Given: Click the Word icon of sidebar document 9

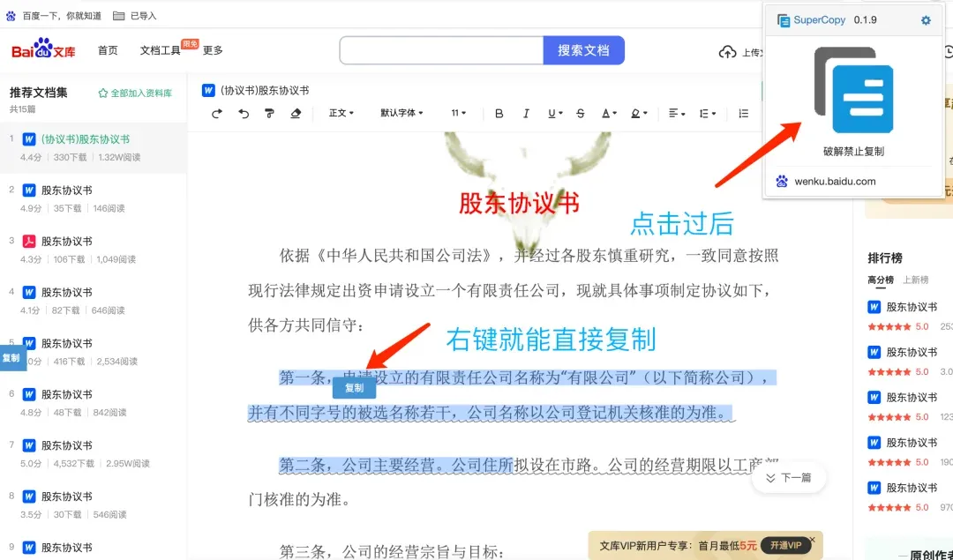Looking at the screenshot, I should coord(28,548).
